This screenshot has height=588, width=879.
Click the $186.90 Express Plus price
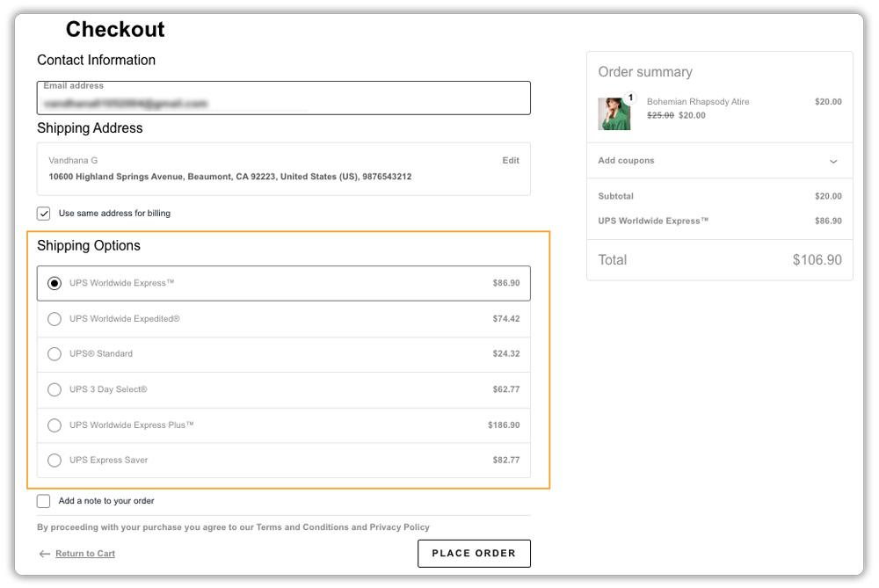[x=504, y=425]
